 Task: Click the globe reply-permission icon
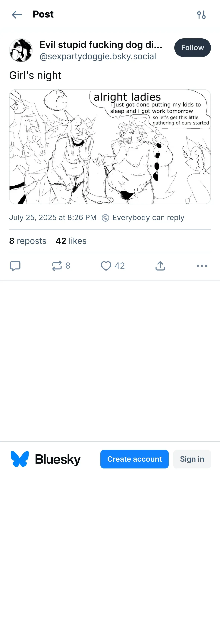105,218
